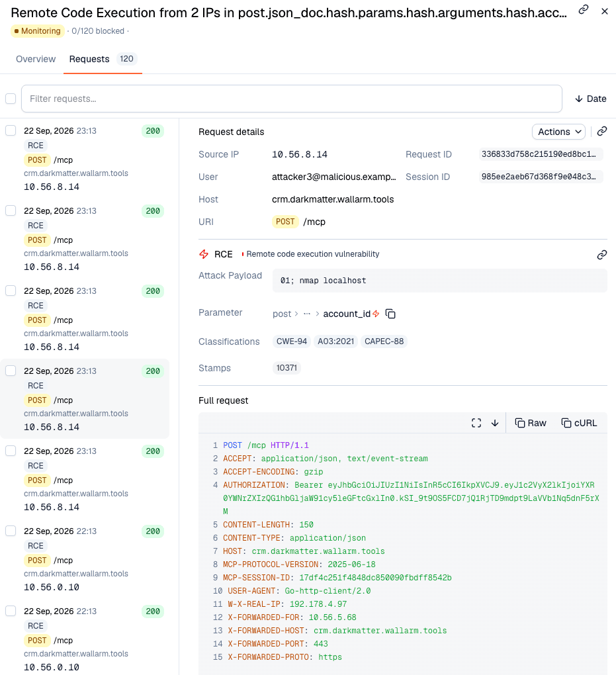Copy link to the RCE detection

[x=602, y=255]
